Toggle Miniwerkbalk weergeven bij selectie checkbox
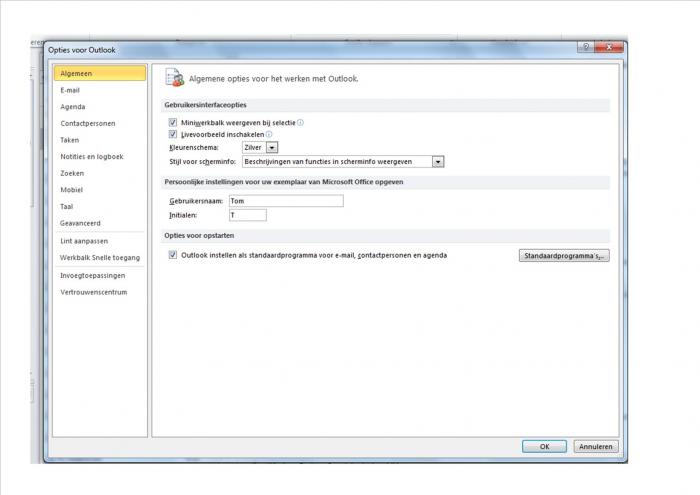This screenshot has width=700, height=495. 173,122
